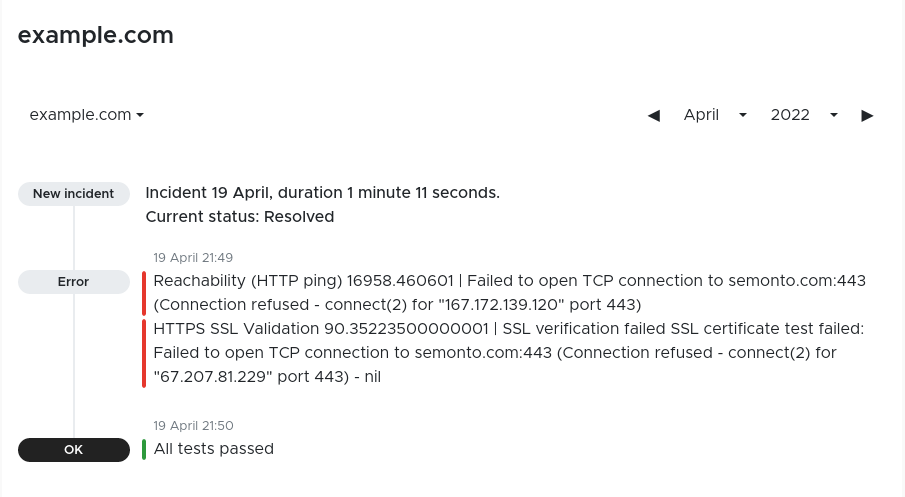The width and height of the screenshot is (905, 497).
Task: Click the black OK status badge
Action: pyautogui.click(x=74, y=450)
